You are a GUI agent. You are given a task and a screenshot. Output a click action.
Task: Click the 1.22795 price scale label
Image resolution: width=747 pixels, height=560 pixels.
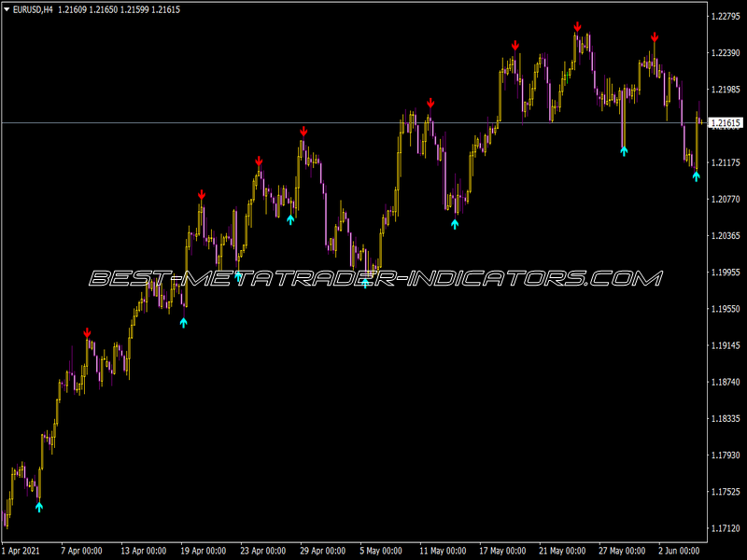tap(726, 17)
